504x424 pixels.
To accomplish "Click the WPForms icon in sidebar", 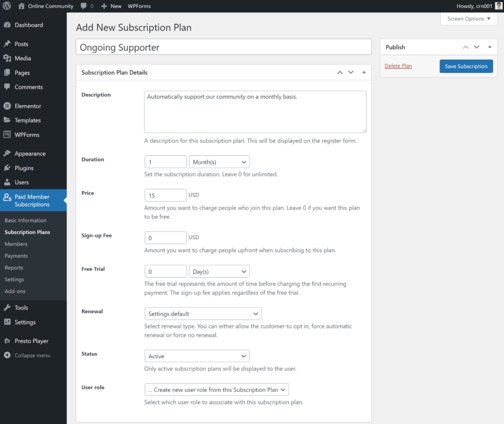I will coord(7,134).
